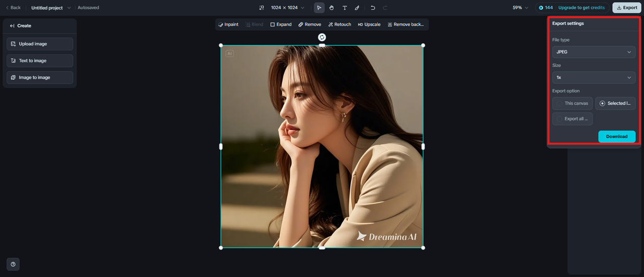This screenshot has width=644, height=277.
Task: Open the Untitled project name dropdown
Action: tap(51, 8)
